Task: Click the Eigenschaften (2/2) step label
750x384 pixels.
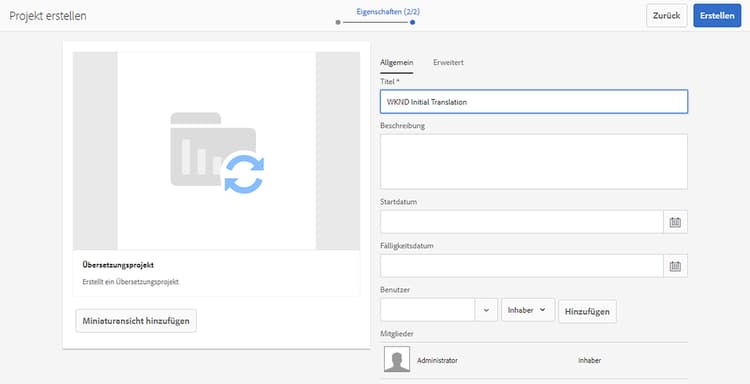Action: pyautogui.click(x=388, y=11)
